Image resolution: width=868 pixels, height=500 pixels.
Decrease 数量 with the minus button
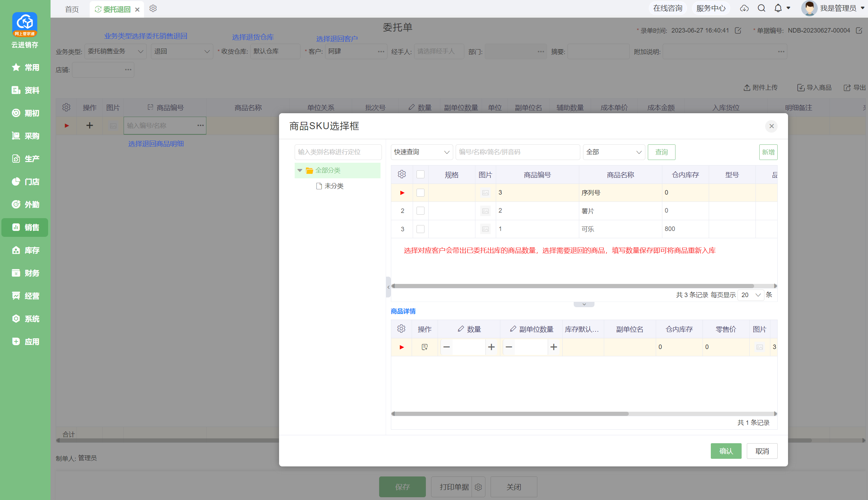point(447,347)
